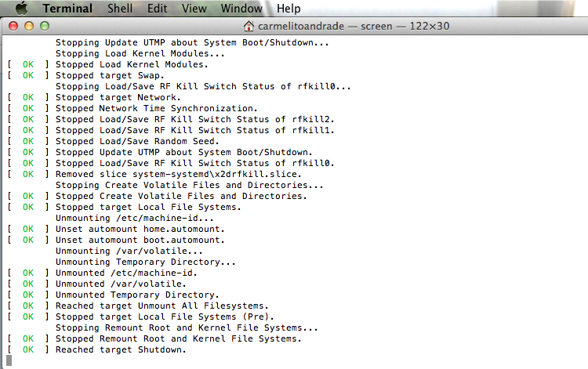Click the terminal cursor block at bottom
The height and width of the screenshot is (369, 588).
click(x=9, y=360)
